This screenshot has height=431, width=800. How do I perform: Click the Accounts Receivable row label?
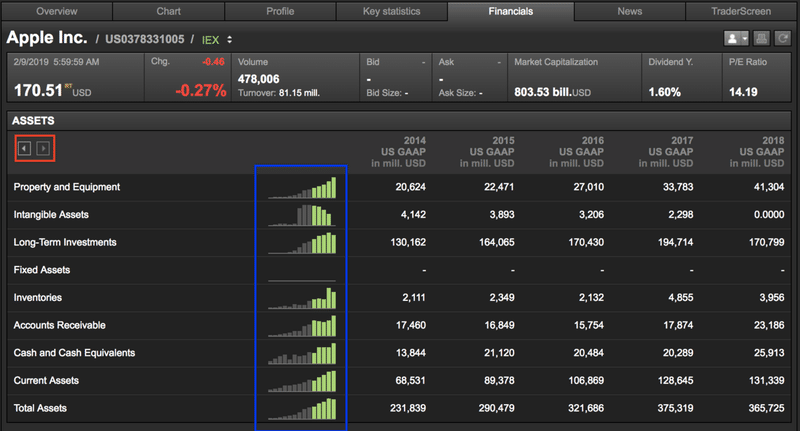(60, 325)
